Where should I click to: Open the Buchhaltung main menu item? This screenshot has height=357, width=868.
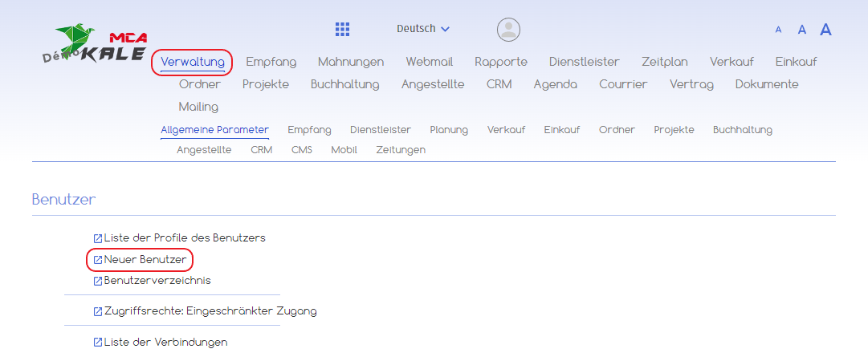click(344, 84)
